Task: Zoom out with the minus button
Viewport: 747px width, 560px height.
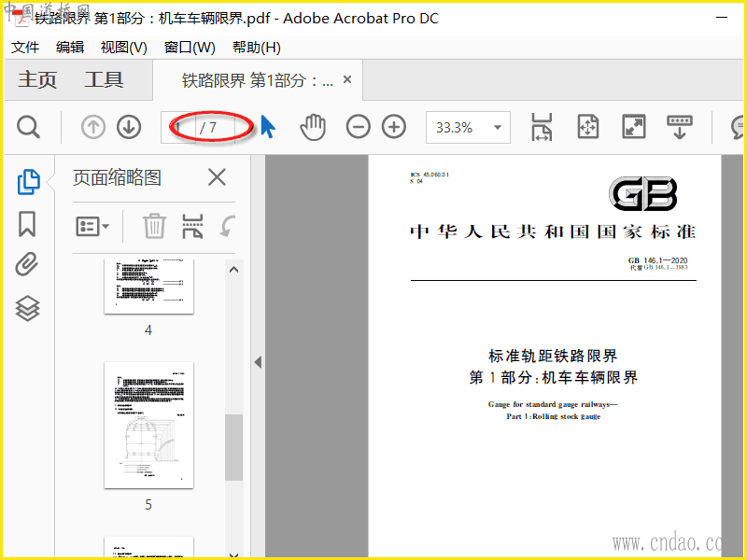Action: (359, 127)
